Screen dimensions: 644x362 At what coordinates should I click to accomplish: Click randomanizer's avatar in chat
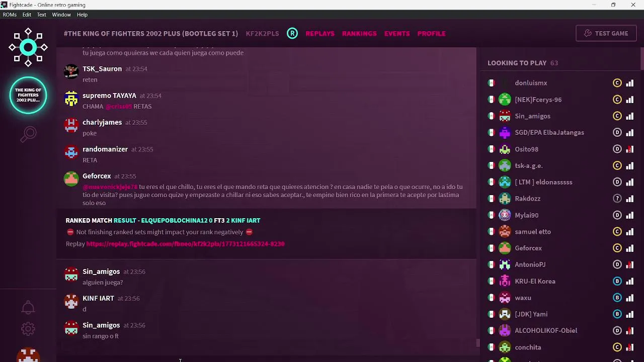(x=71, y=152)
